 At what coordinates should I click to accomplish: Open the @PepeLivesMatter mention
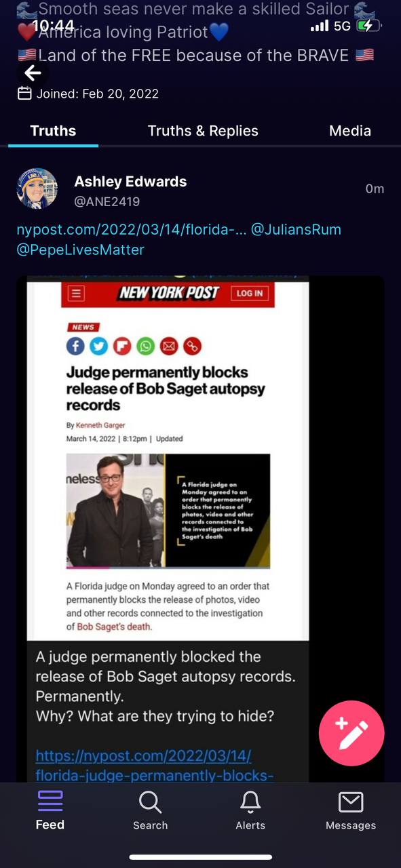(x=81, y=250)
